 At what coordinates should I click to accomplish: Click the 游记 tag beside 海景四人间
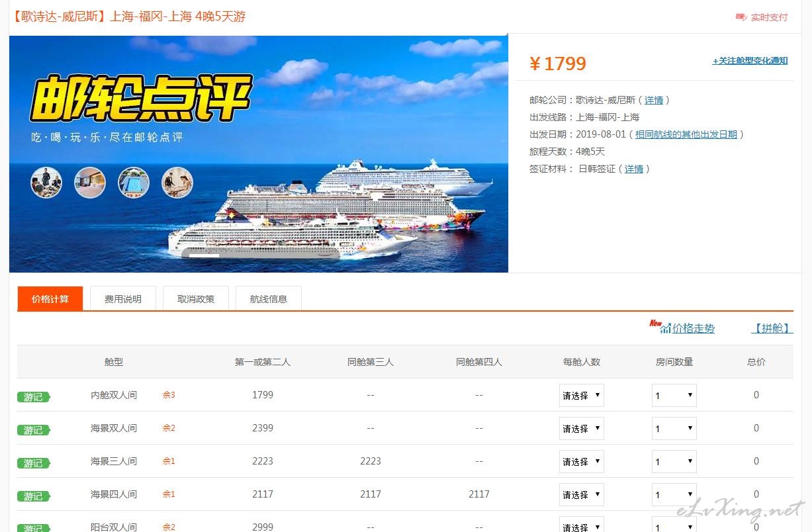(34, 496)
